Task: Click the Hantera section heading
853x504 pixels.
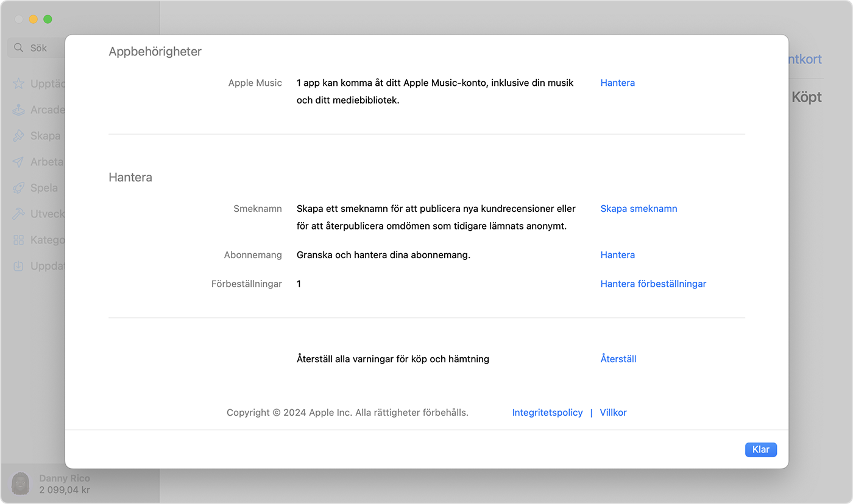Action: [x=130, y=178]
